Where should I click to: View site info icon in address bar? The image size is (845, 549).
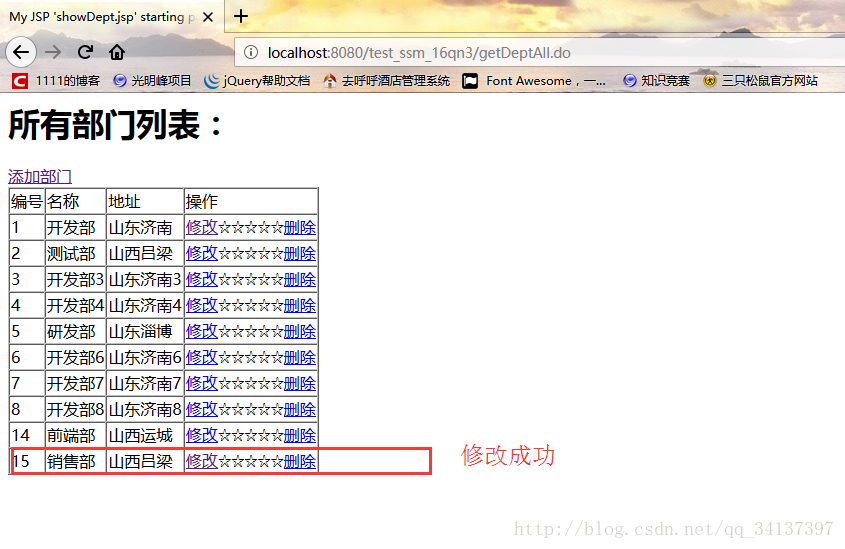[x=251, y=52]
